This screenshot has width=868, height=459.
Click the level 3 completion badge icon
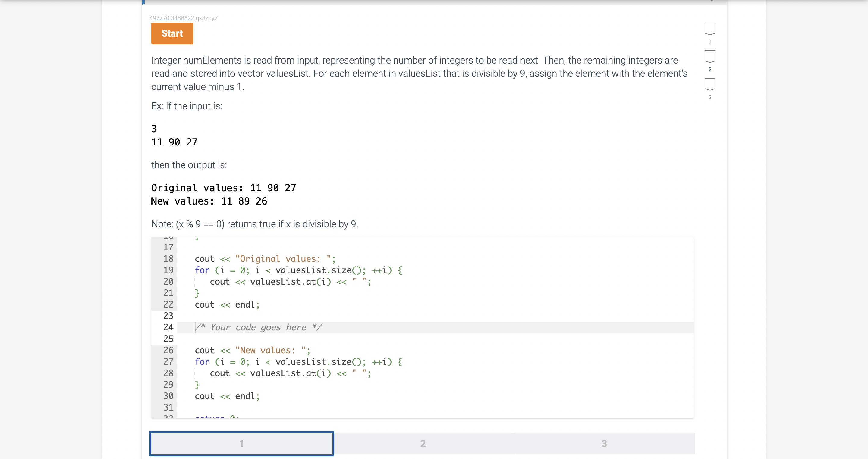(x=710, y=84)
